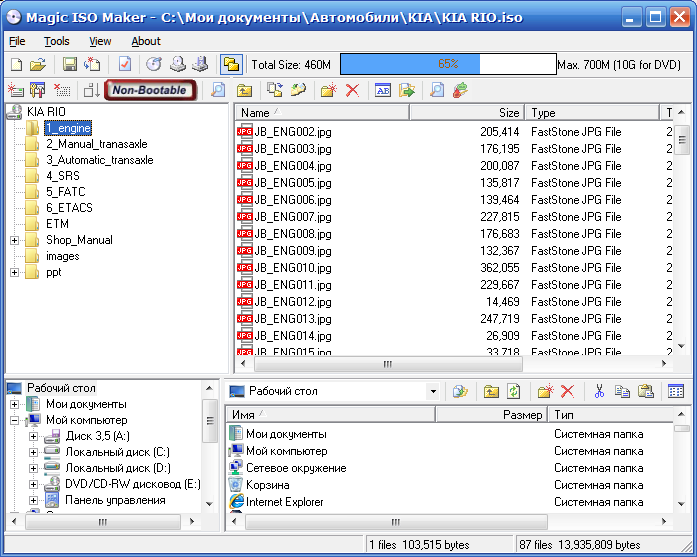The height and width of the screenshot is (557, 697).
Task: Expand Локальный диск (D:) node
Action: click(33, 469)
